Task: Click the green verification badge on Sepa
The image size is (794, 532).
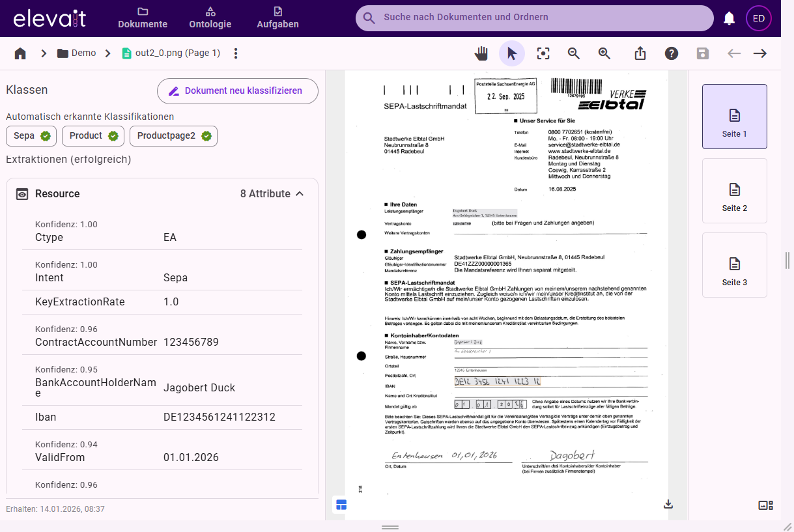Action: click(45, 135)
